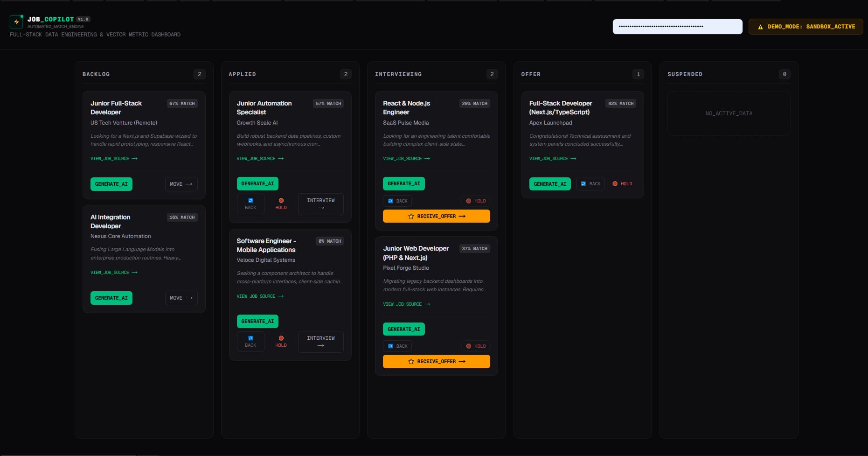This screenshot has width=868, height=456.
Task: Click HOLD on React & Node.js Engineer card
Action: 476,201
